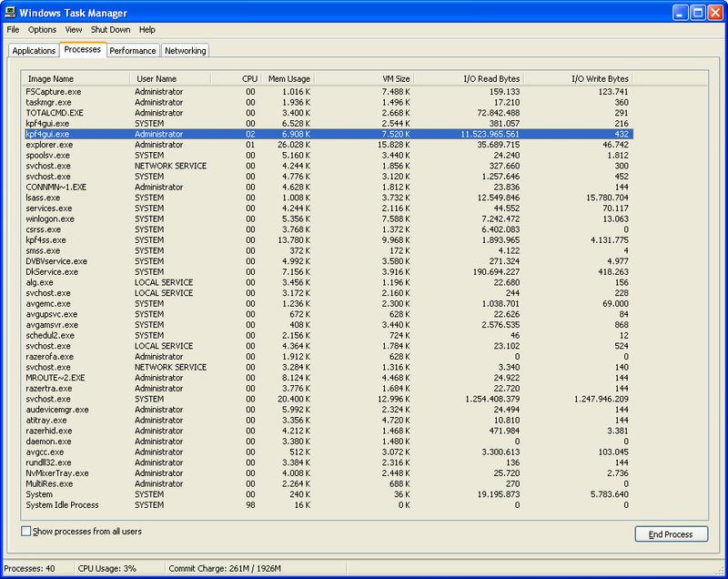Select the winlogon.exe process
Screen dimensions: 728x579
point(329,219)
